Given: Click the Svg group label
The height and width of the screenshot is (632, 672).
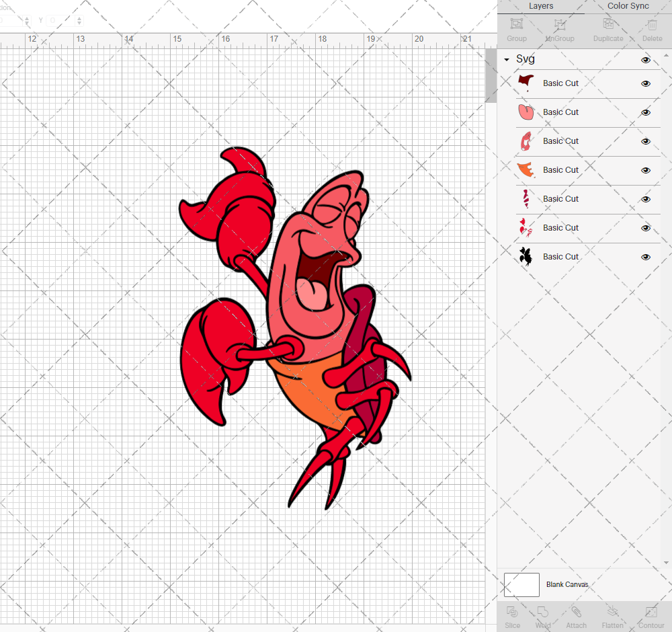Looking at the screenshot, I should coord(524,59).
